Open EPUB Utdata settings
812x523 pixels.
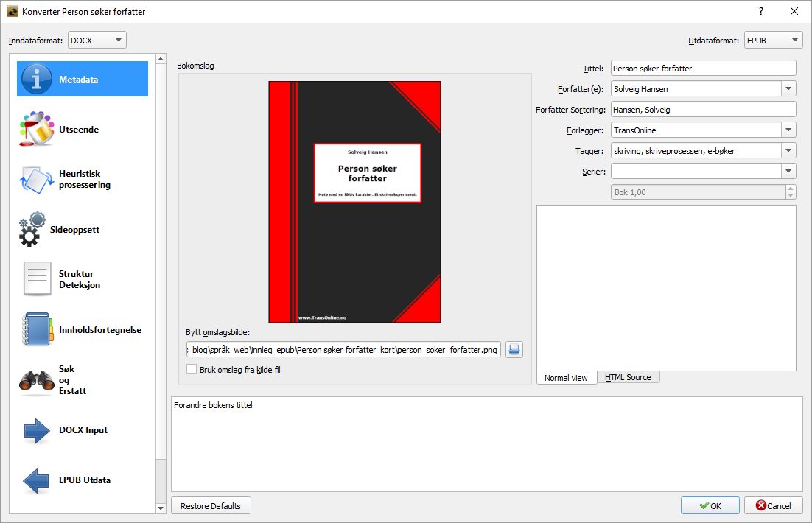(x=37, y=480)
